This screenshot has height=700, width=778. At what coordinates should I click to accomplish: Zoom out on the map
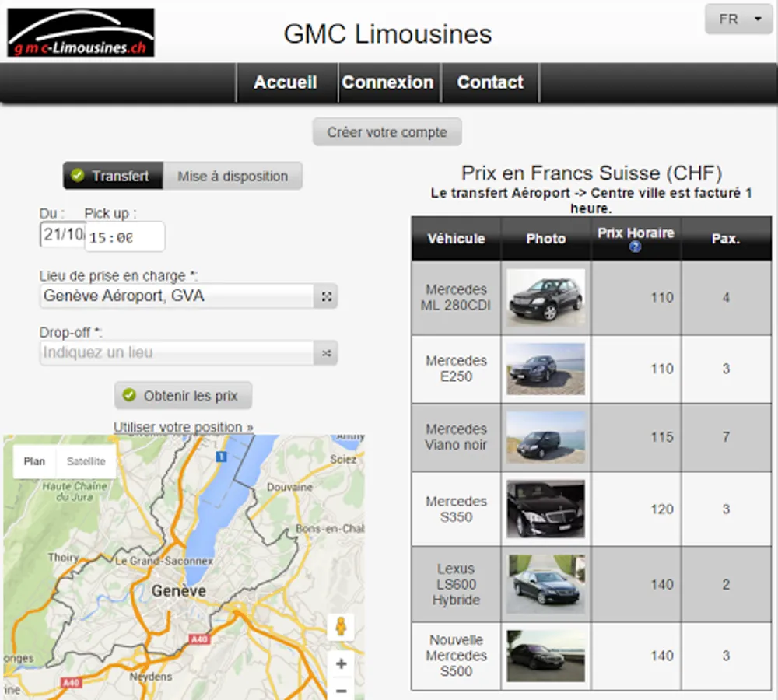pos(341,690)
